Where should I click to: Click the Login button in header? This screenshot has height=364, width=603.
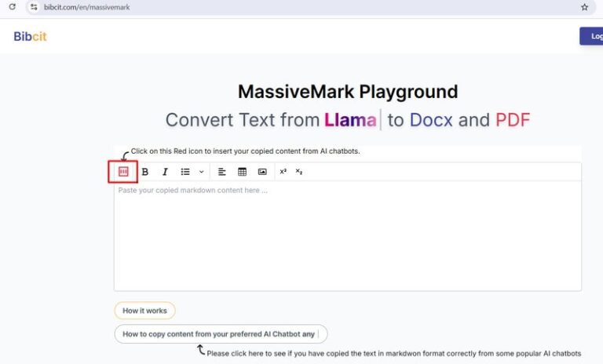592,36
